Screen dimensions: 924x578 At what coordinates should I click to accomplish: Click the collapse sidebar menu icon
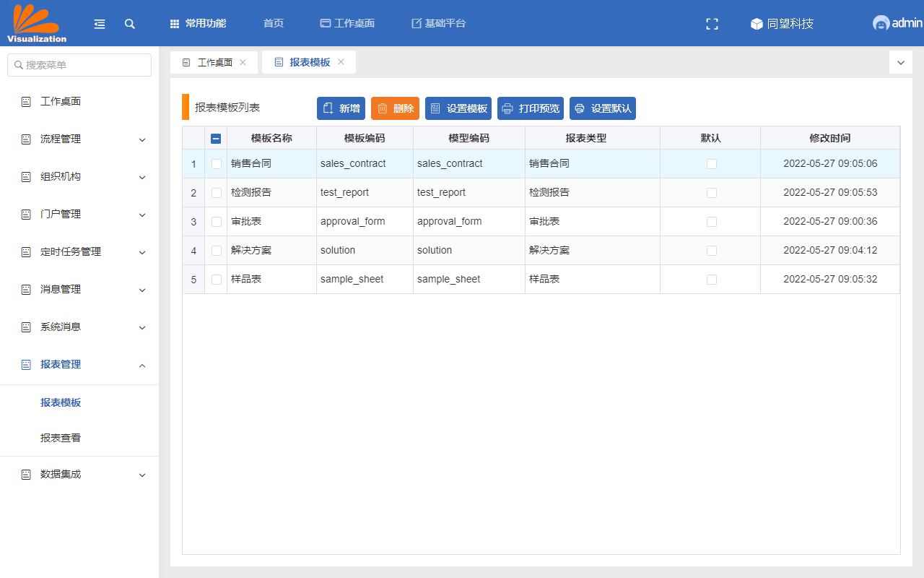(100, 24)
